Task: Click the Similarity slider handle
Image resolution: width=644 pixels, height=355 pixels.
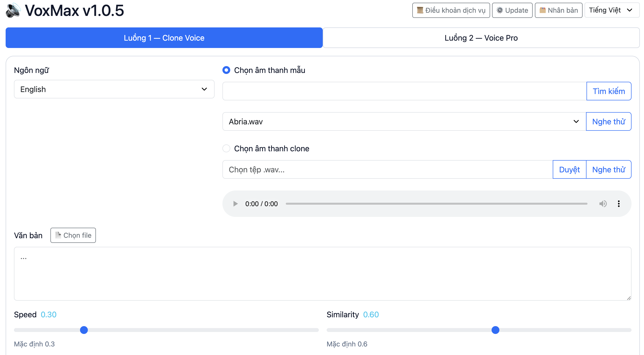Action: (495, 330)
